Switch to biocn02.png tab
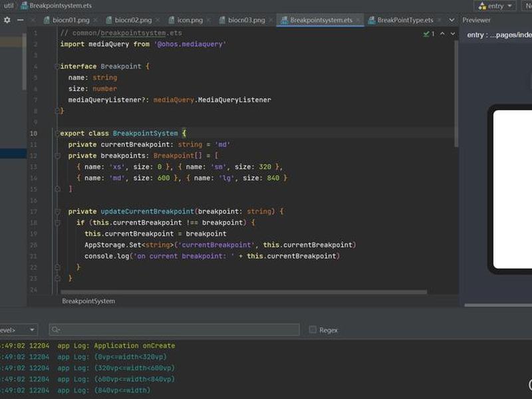 click(x=133, y=21)
